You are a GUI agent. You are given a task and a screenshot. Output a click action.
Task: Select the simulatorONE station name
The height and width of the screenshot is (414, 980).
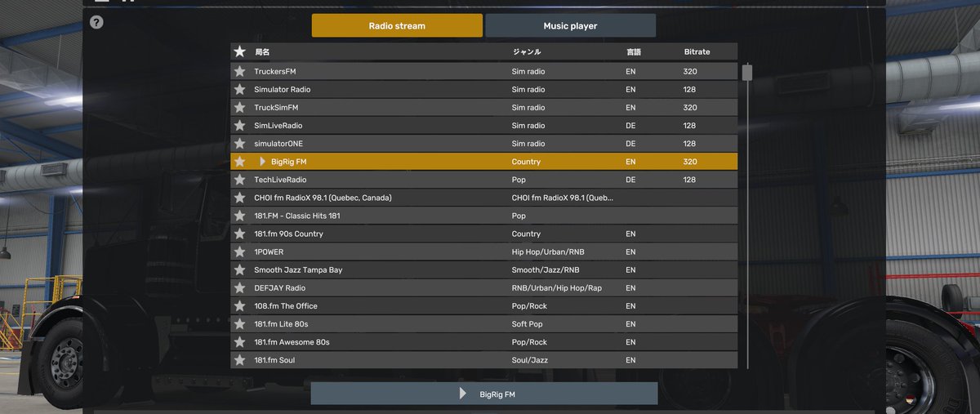[x=278, y=144]
